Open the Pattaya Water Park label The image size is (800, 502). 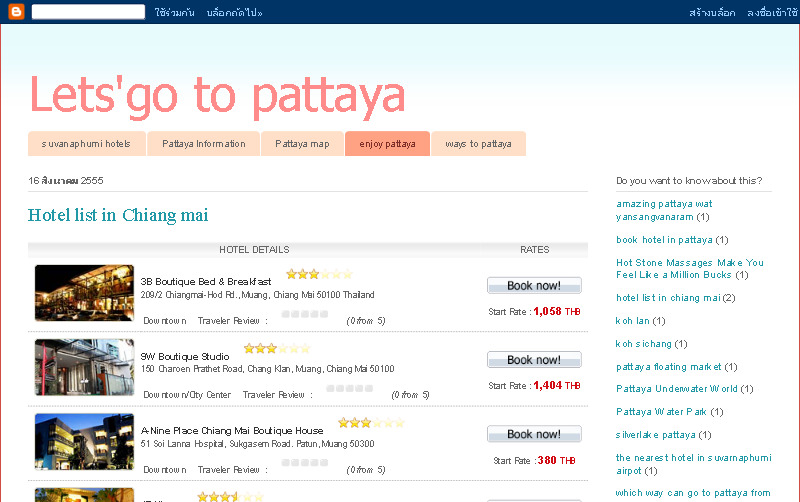(x=661, y=412)
